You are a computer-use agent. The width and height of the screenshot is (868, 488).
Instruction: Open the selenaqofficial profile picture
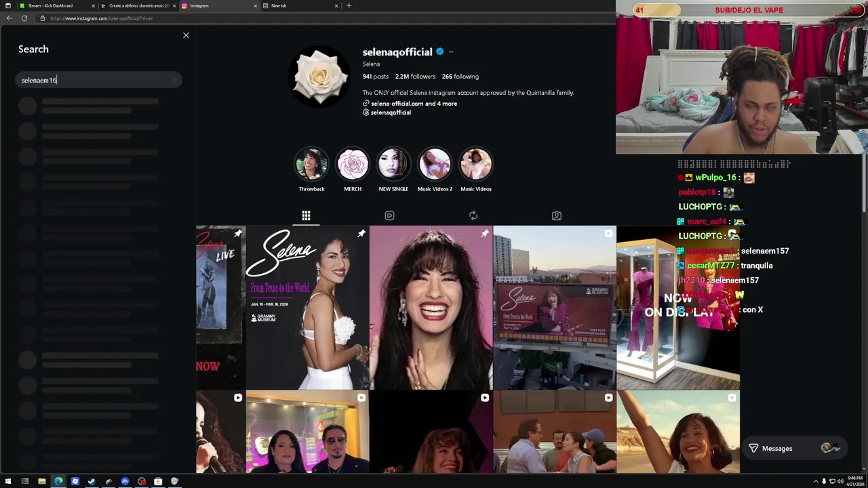tap(320, 77)
